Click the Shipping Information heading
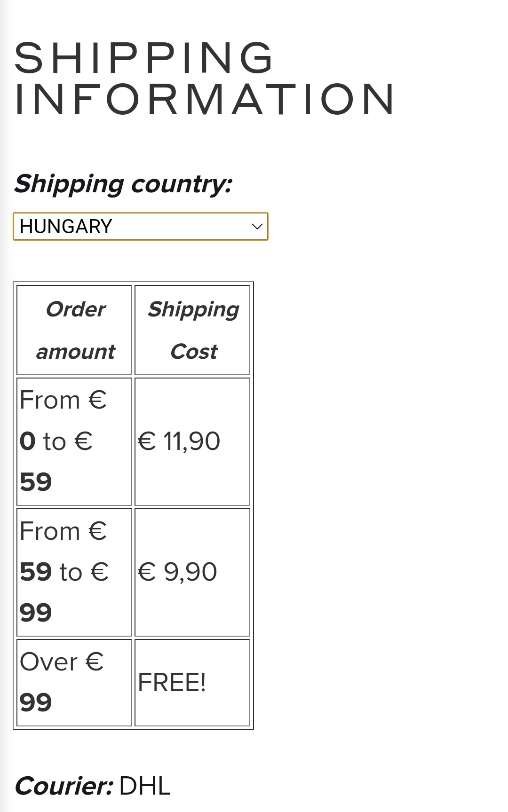The height and width of the screenshot is (812, 508). pos(205,78)
